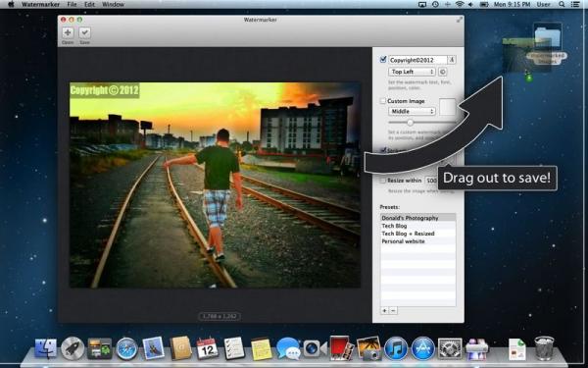Screen dimensions: 588x368
Task: Open Contacts address book in the Dock
Action: click(x=180, y=348)
